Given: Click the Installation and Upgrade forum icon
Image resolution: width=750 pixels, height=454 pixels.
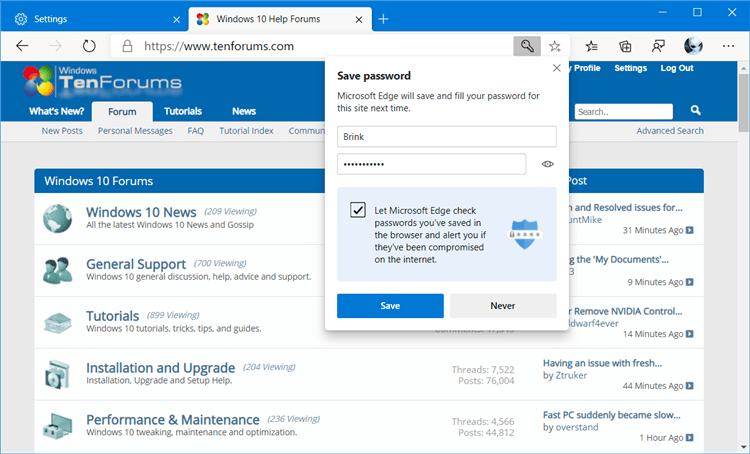Looking at the screenshot, I should pyautogui.click(x=57, y=374).
